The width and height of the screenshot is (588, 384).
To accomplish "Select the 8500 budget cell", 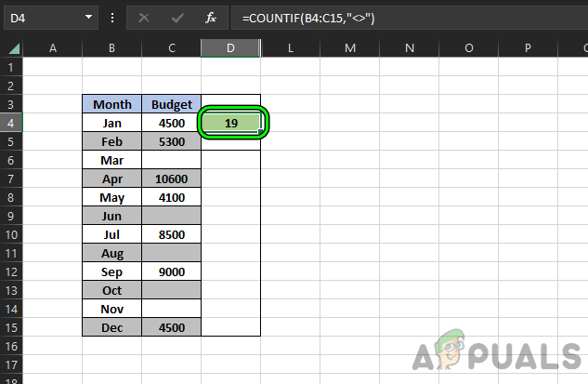I will pos(171,234).
